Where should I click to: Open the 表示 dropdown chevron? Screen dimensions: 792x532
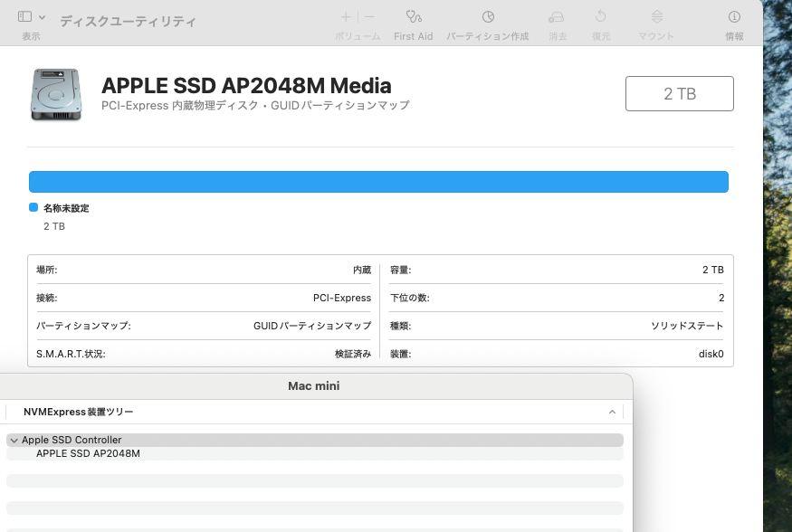click(x=42, y=17)
